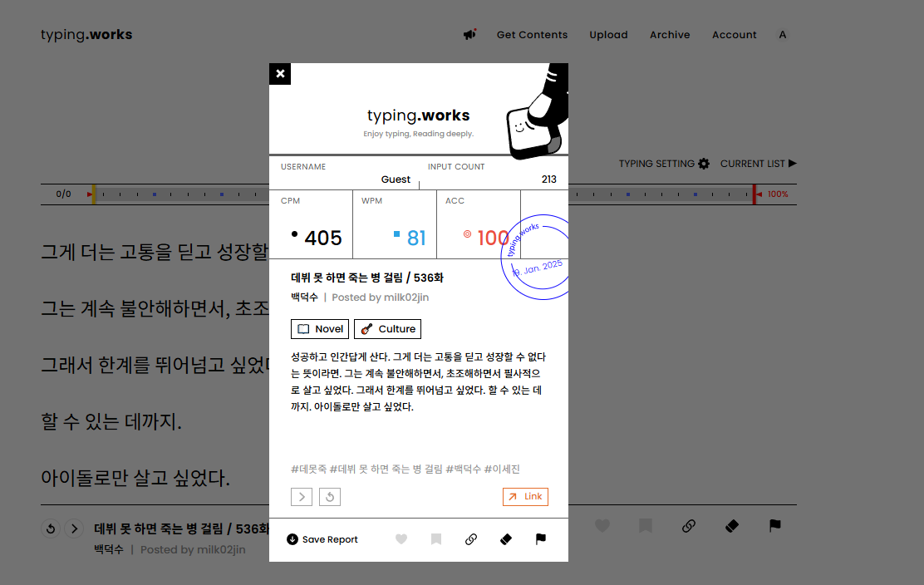Click the input count value 213
924x585 pixels.
click(548, 179)
